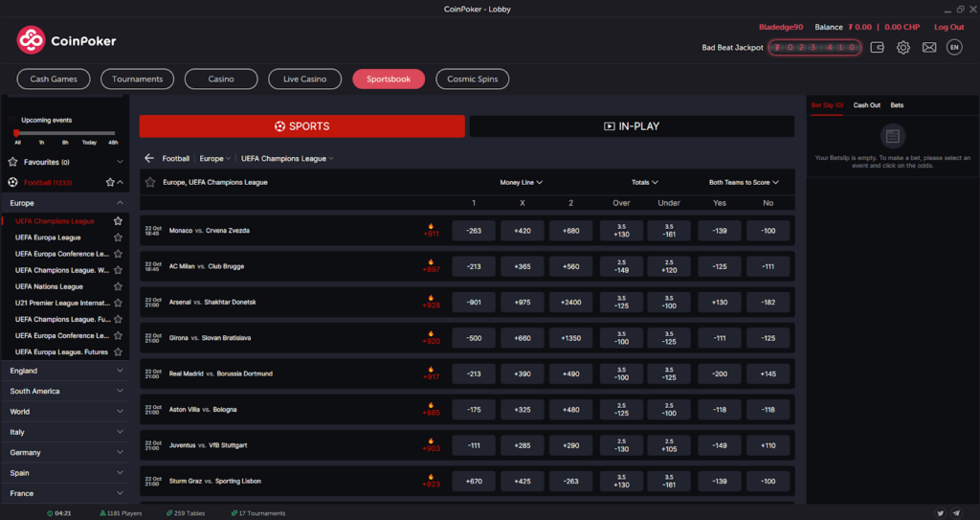Set upcoming events filter to 48h
The image size is (980, 520).
[113, 143]
